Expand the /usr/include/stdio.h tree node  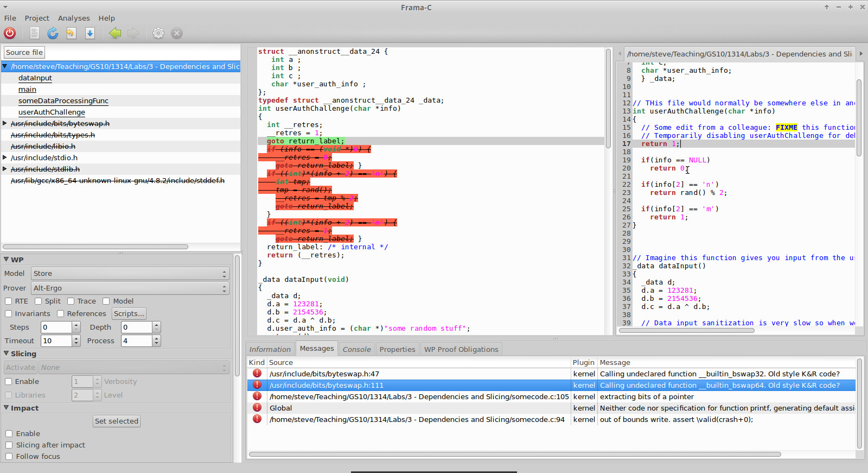click(5, 158)
